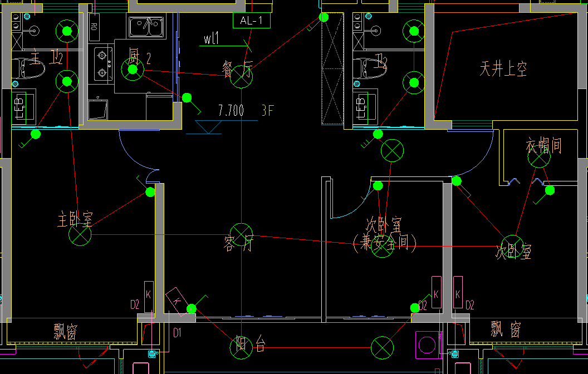Select the living room 客厅 ceiling lamp symbol
Viewport: 588px width, 374px height.
point(241,235)
